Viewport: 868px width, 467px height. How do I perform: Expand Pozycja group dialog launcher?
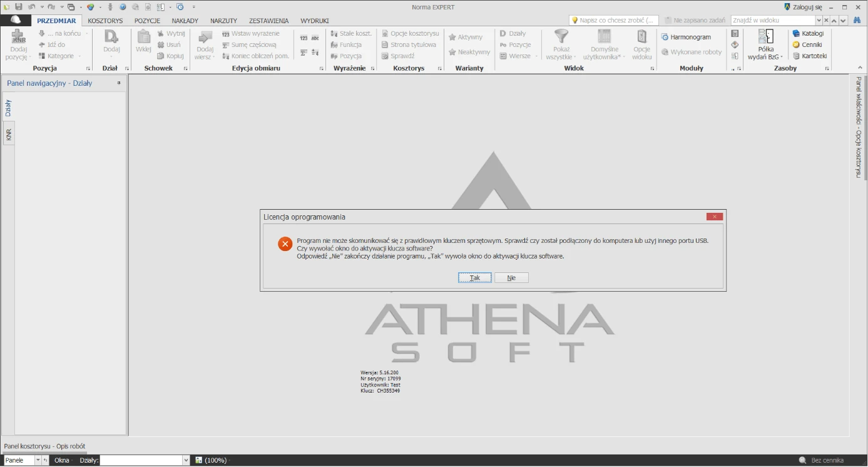click(88, 68)
